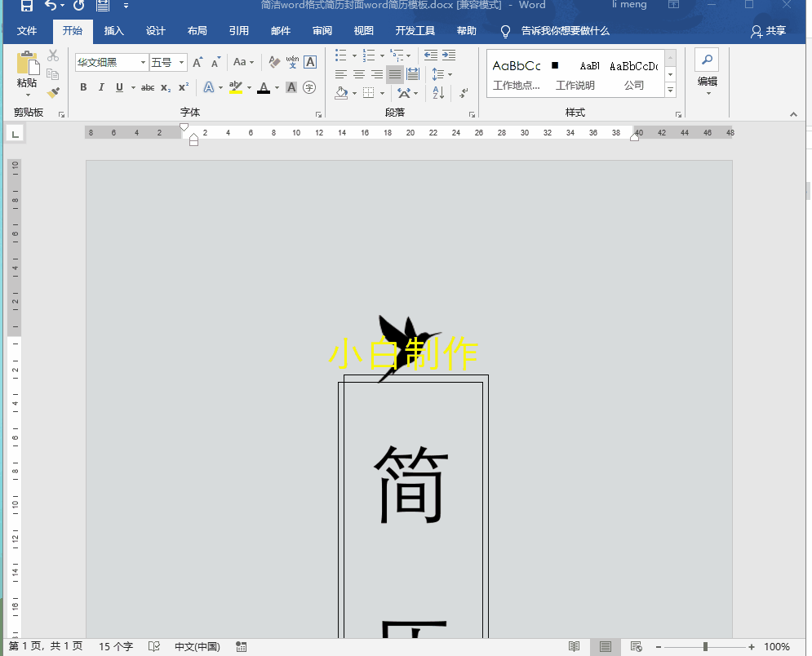This screenshot has height=656, width=812.
Task: Click 告诉我你想要做什么 search box
Action: coord(565,31)
